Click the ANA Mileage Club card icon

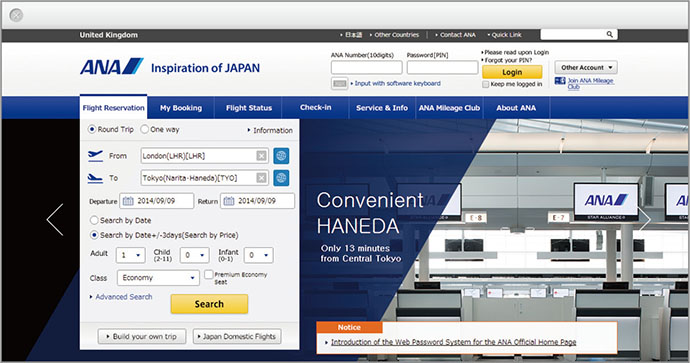point(560,81)
